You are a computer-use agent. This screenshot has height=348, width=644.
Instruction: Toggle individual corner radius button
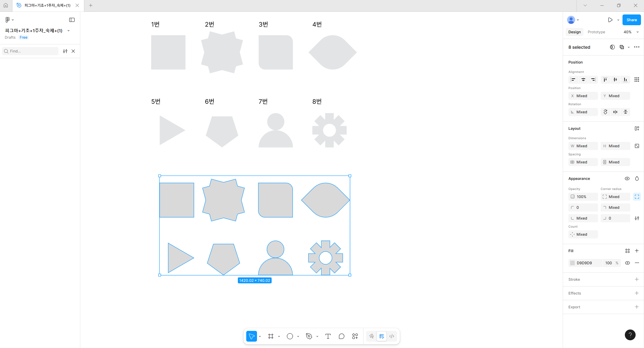click(x=637, y=197)
